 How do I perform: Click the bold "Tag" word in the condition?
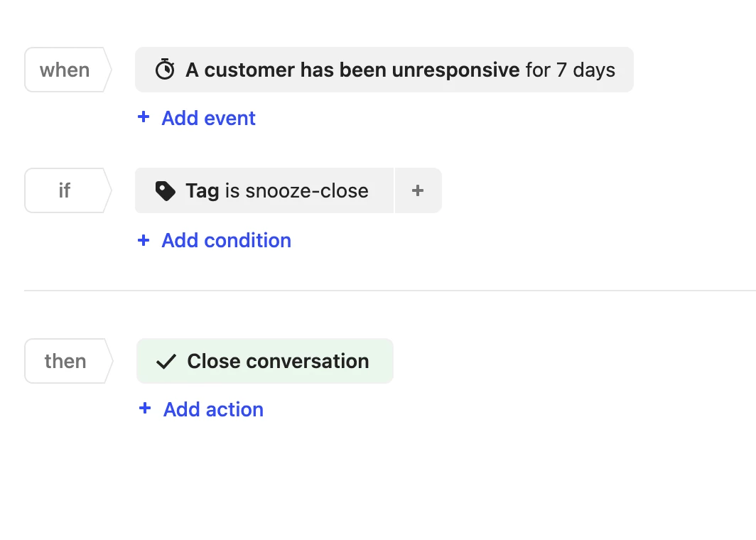click(x=202, y=191)
